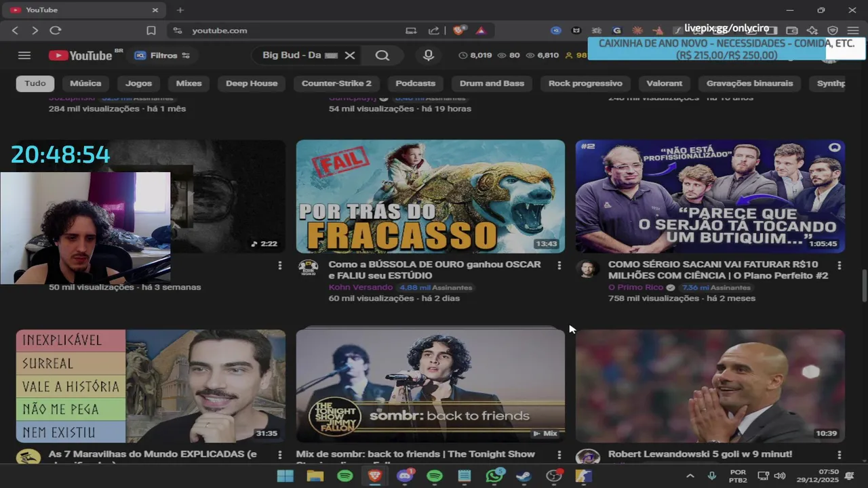This screenshot has width=868, height=488.
Task: Open the Robert Lewandowski 5 goli title
Action: point(700,454)
